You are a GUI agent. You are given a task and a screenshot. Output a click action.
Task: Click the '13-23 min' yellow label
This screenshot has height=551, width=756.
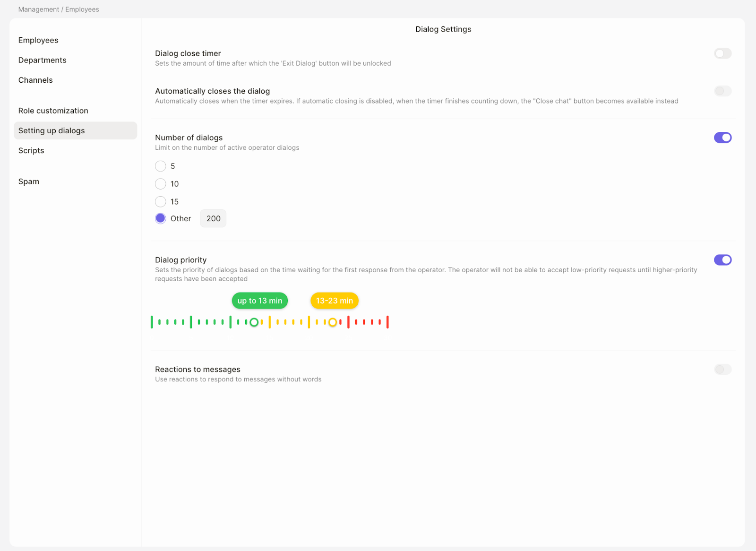335,301
